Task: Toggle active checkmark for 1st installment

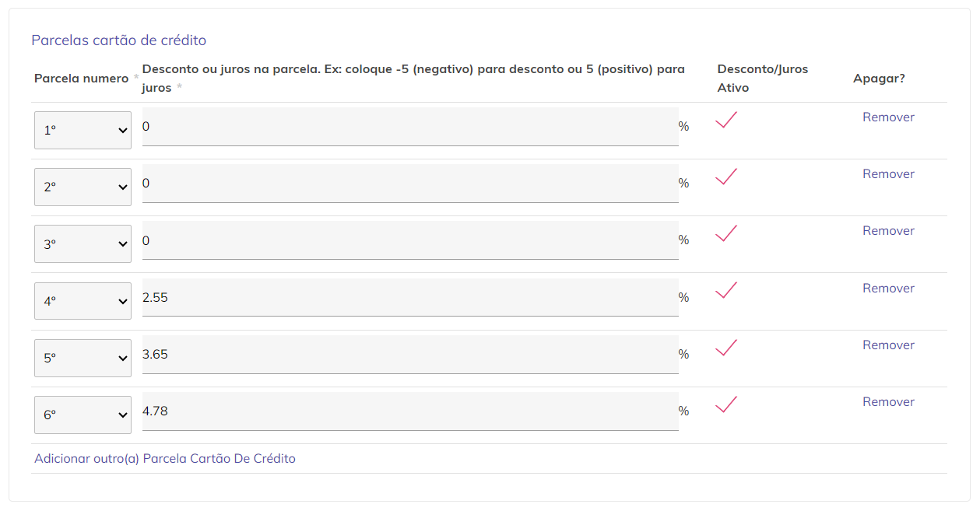Action: click(725, 121)
